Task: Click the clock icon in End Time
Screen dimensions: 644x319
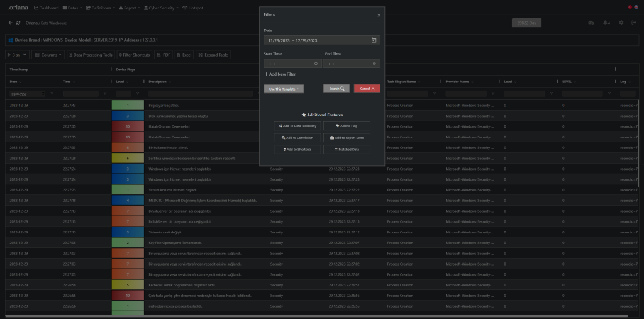Action: click(x=375, y=64)
